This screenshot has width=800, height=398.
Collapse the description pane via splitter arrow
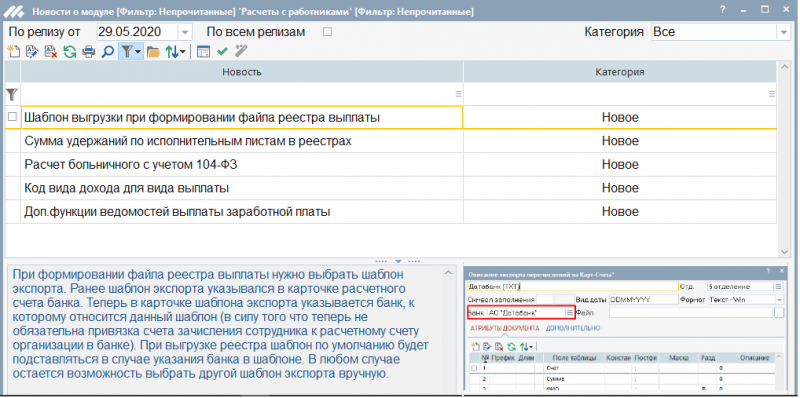pyautogui.click(x=399, y=261)
